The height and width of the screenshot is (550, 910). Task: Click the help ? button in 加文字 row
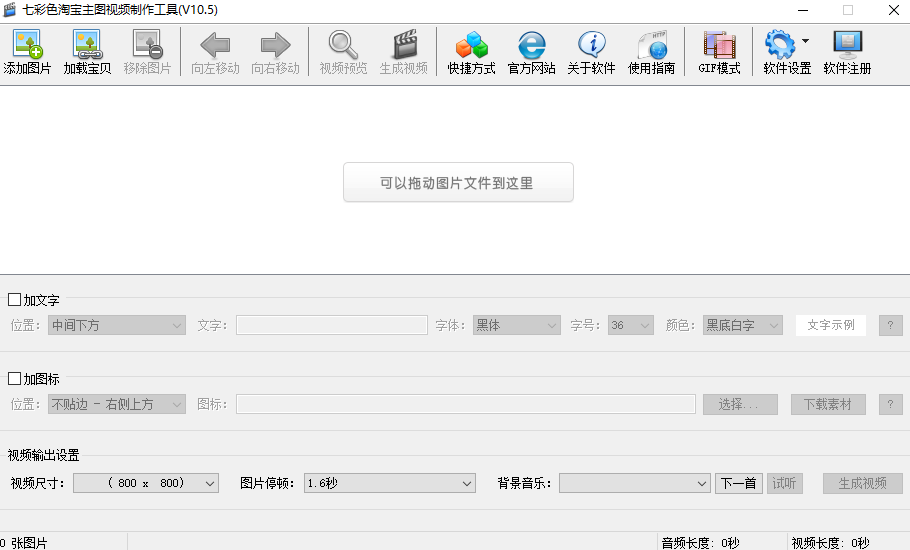[891, 325]
